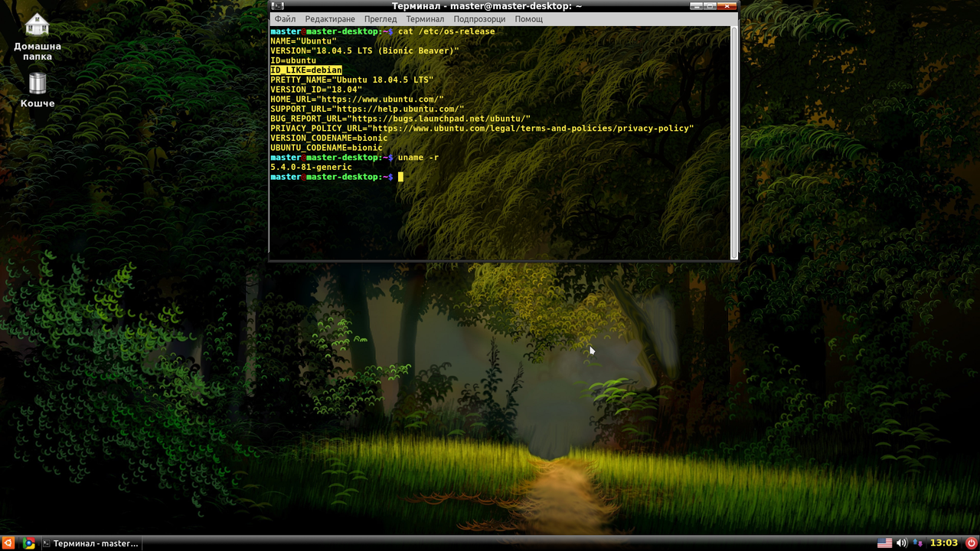980x551 pixels.
Task: Maximize the Терминал window
Action: tap(710, 6)
